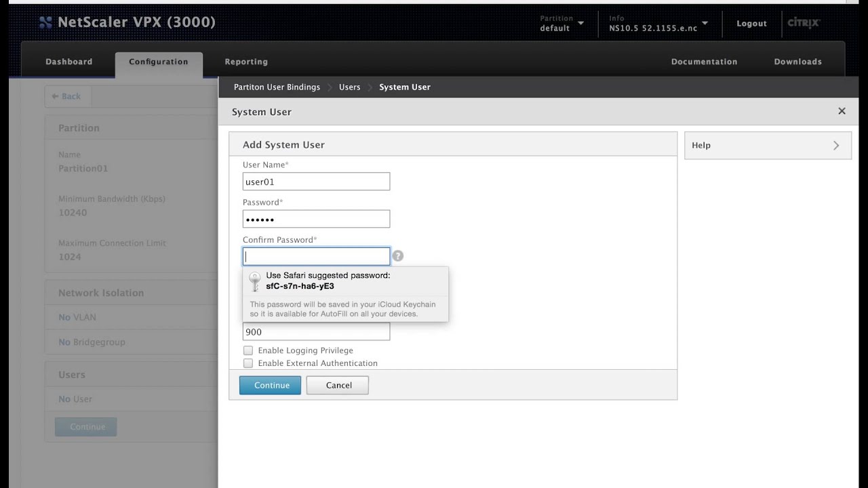Screen dimensions: 868x488
Task: Open the Info NS10.5 dropdown
Action: [x=658, y=23]
